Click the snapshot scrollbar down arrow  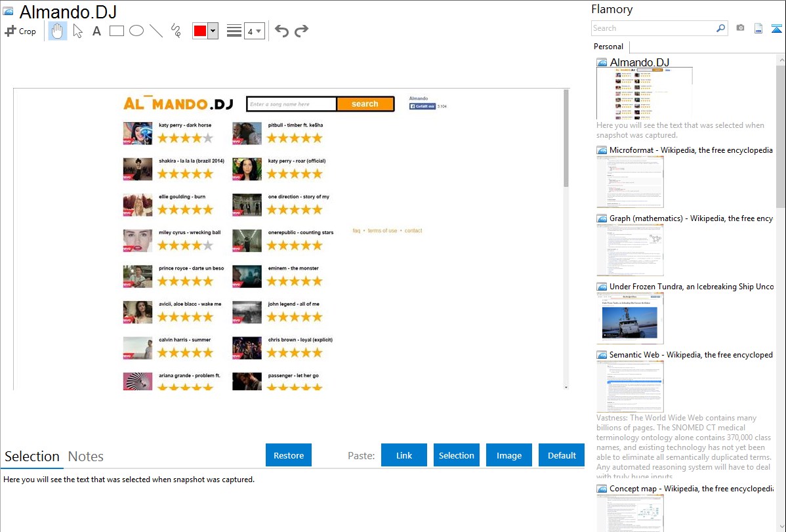click(x=566, y=387)
